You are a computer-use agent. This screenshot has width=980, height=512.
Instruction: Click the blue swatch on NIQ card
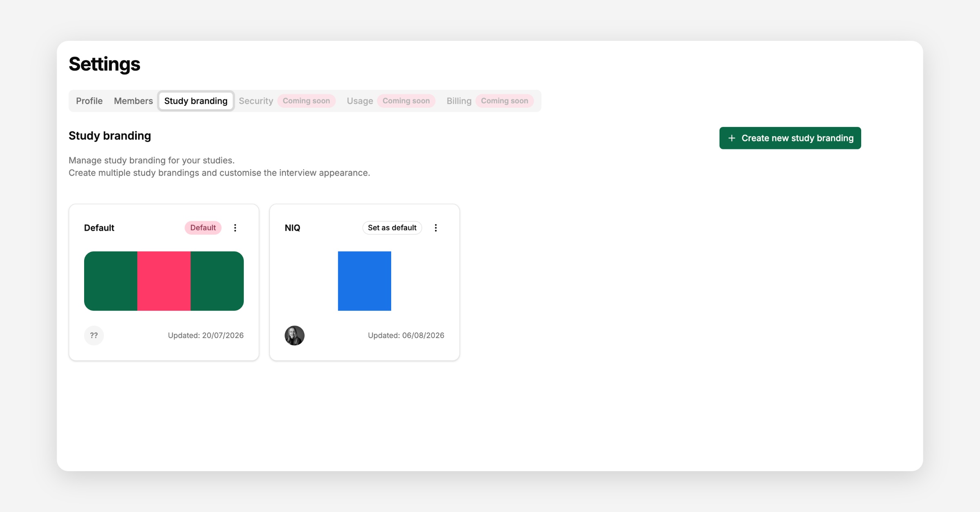[x=365, y=281]
